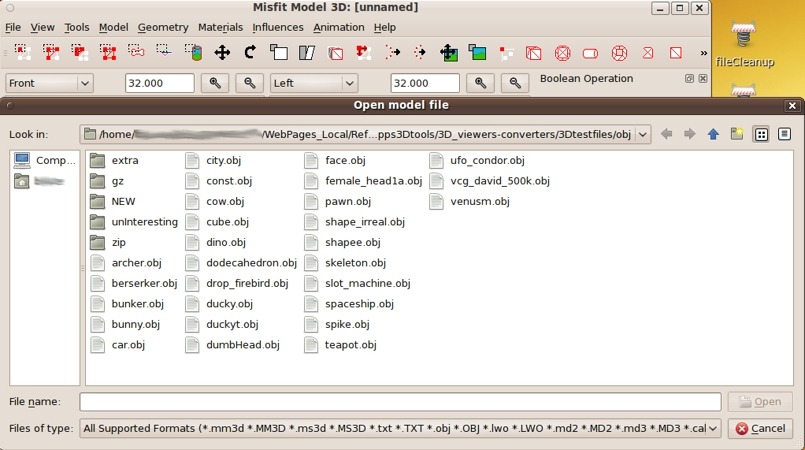Switch file dialog to detail view
This screenshot has height=450, width=805.
click(x=784, y=134)
